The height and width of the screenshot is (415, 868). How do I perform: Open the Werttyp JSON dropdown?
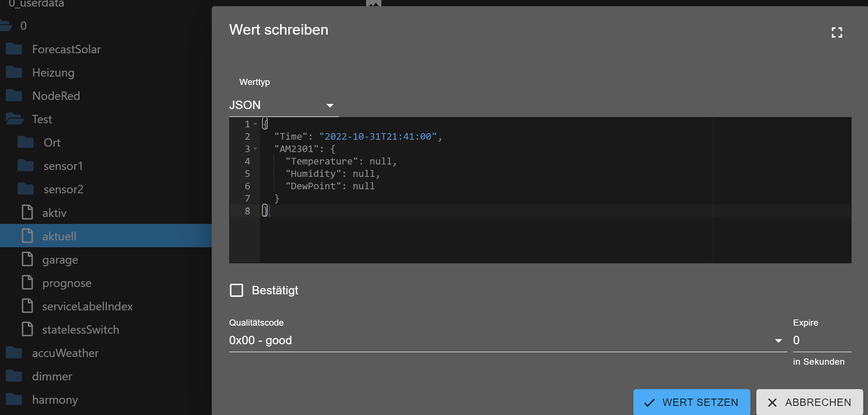[x=284, y=105]
